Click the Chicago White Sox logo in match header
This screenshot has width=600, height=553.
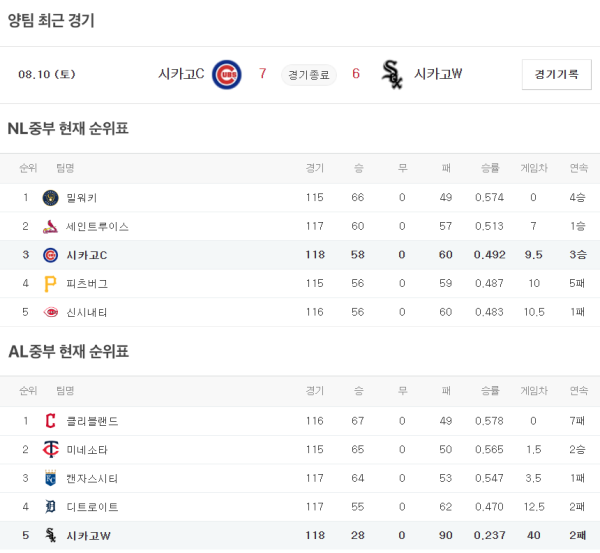[392, 74]
